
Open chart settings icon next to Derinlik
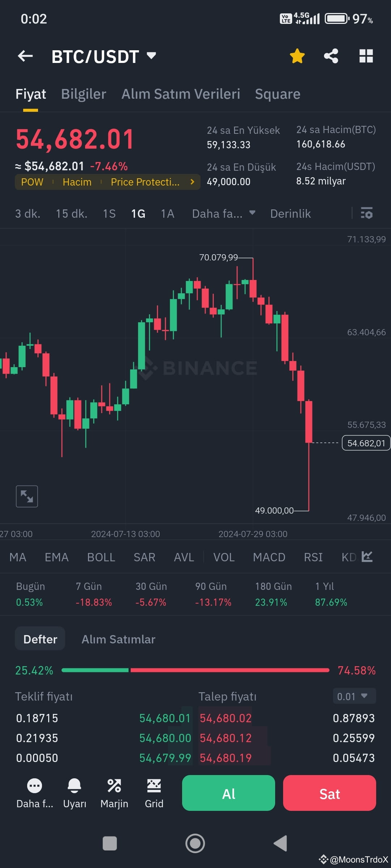click(367, 213)
